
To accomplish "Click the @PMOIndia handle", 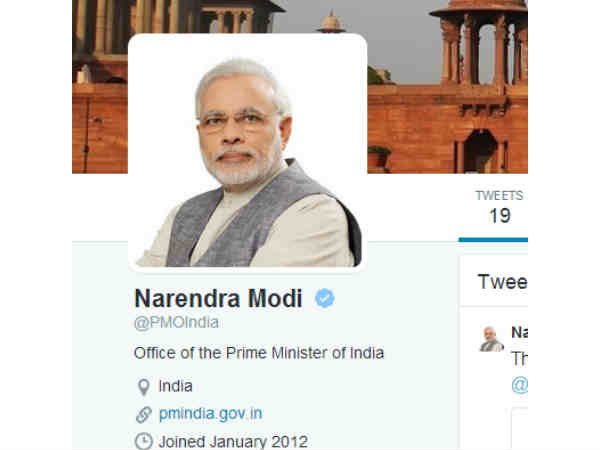I will tap(176, 323).
